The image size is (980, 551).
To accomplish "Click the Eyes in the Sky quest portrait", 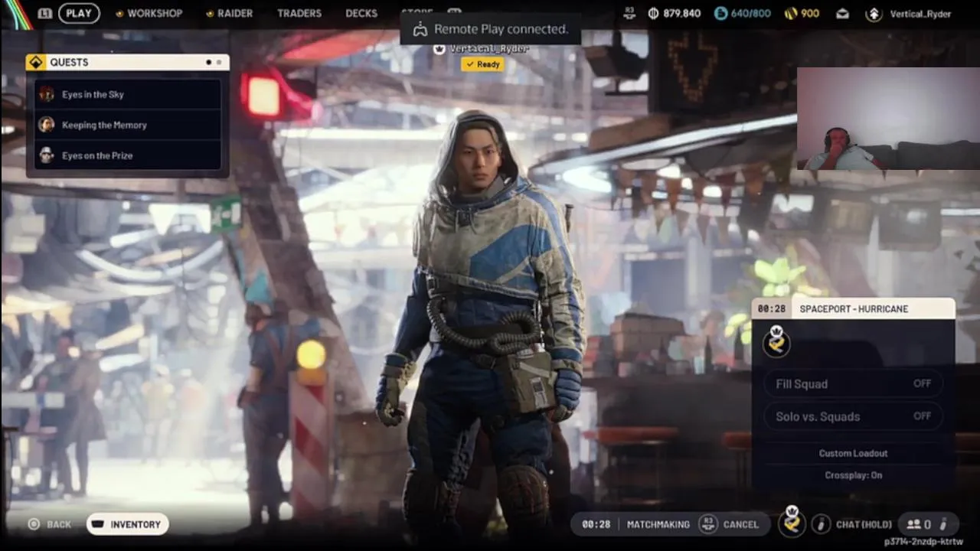I will [47, 94].
